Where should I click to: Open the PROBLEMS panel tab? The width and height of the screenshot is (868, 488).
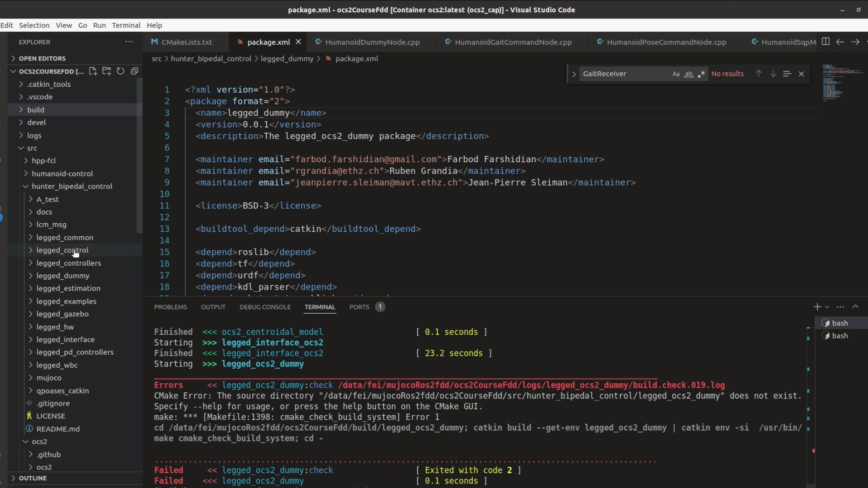170,307
